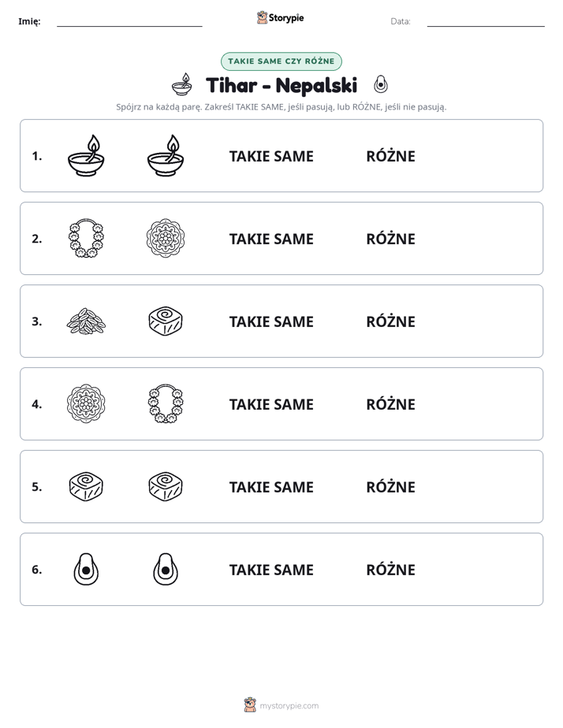
Task: Select RÓŻNE for row 3
Action: pos(390,321)
